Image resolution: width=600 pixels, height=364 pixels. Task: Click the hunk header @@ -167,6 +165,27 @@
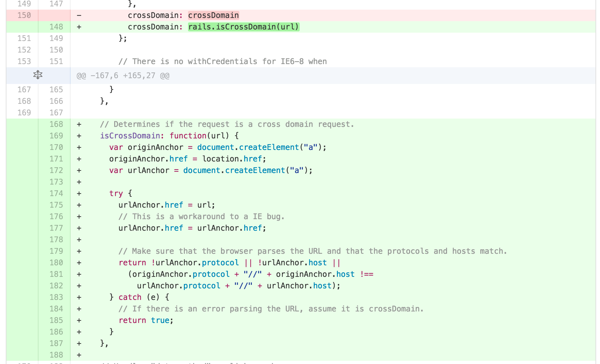pyautogui.click(x=123, y=76)
